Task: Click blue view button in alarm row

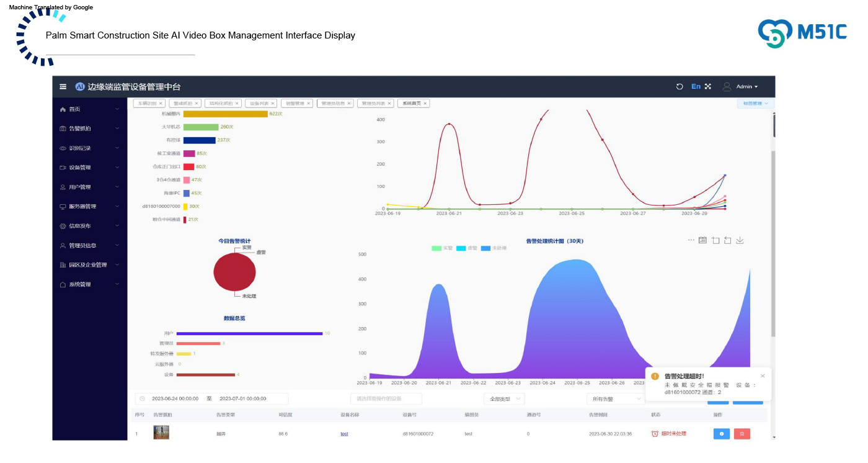Action: (721, 434)
